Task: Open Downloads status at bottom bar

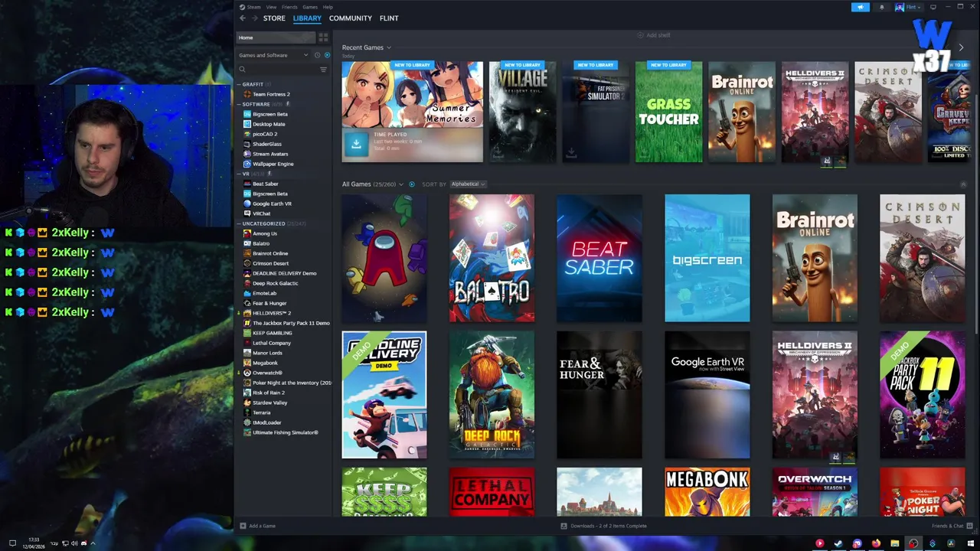Action: (604, 526)
